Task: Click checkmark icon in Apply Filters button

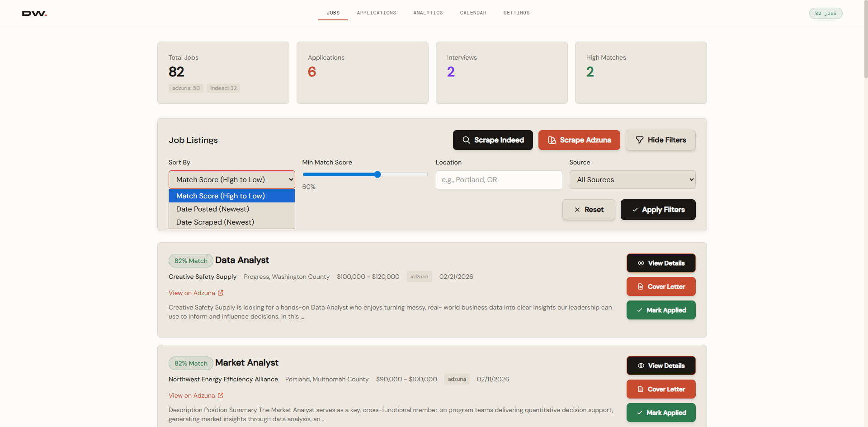Action: [635, 210]
